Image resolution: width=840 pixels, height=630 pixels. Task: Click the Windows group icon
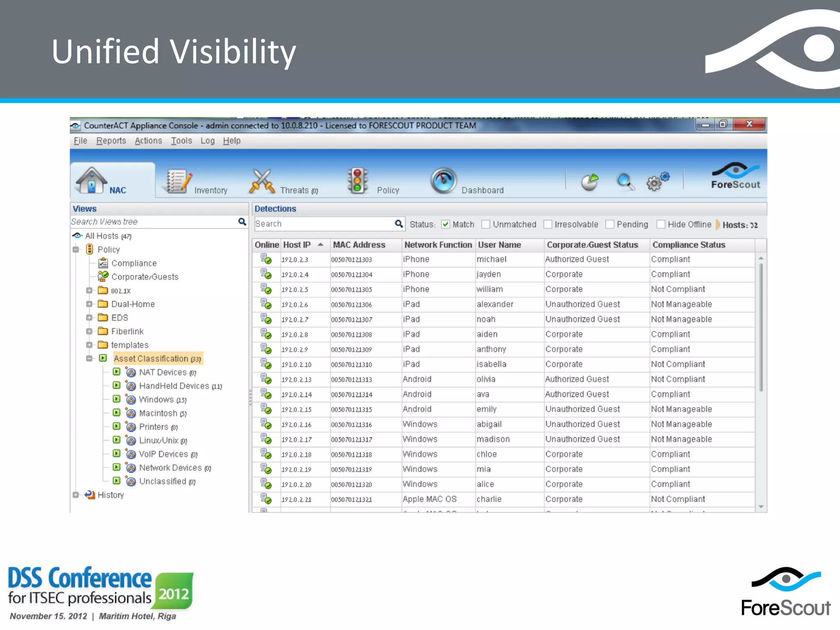(x=130, y=399)
